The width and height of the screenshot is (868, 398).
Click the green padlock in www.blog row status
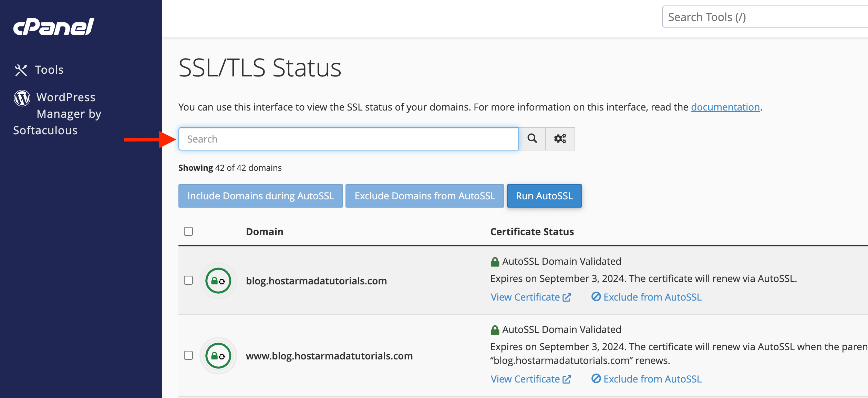tap(495, 330)
